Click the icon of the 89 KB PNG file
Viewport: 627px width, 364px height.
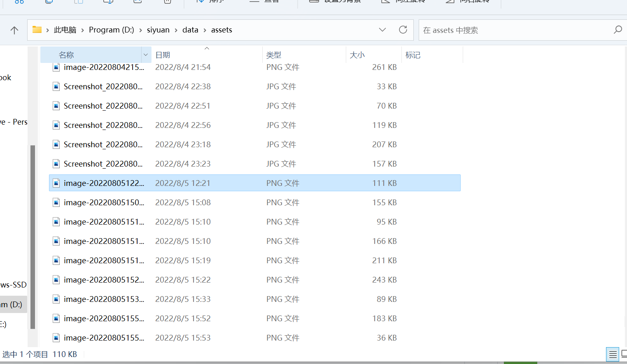click(56, 299)
